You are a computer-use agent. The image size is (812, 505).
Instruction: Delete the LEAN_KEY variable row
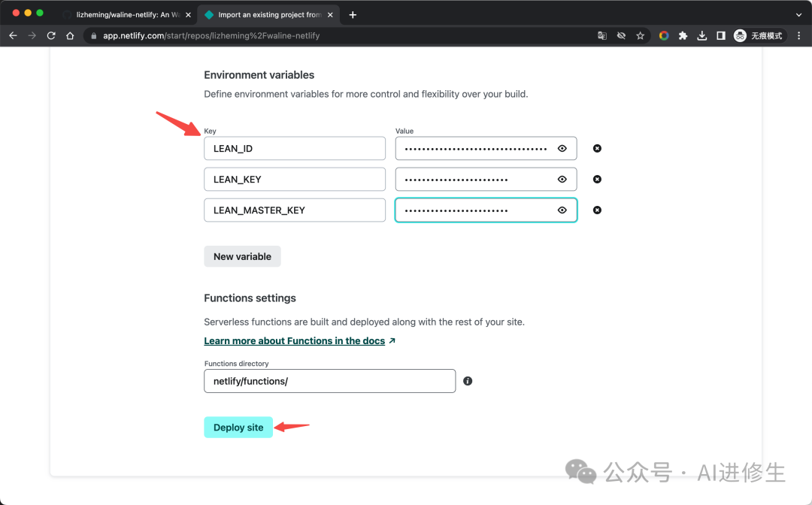[x=597, y=180]
